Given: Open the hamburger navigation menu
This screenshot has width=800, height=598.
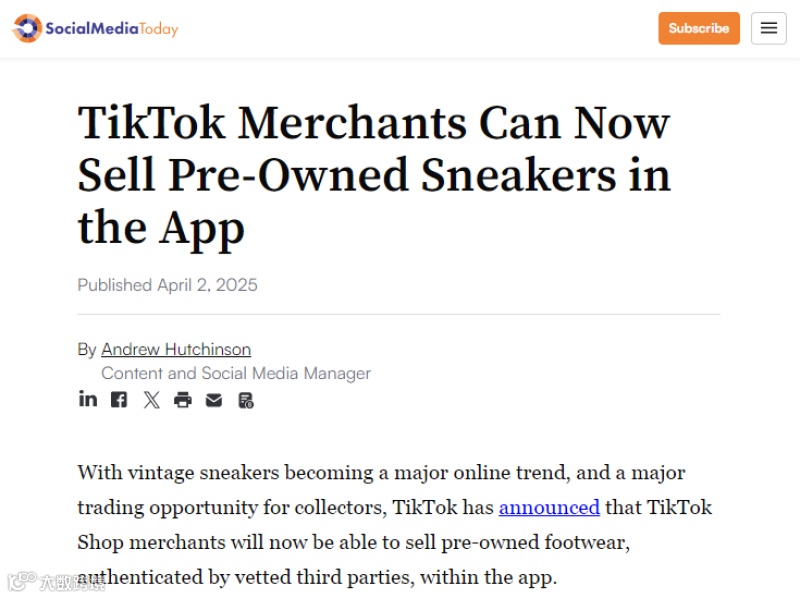Looking at the screenshot, I should coord(768,28).
